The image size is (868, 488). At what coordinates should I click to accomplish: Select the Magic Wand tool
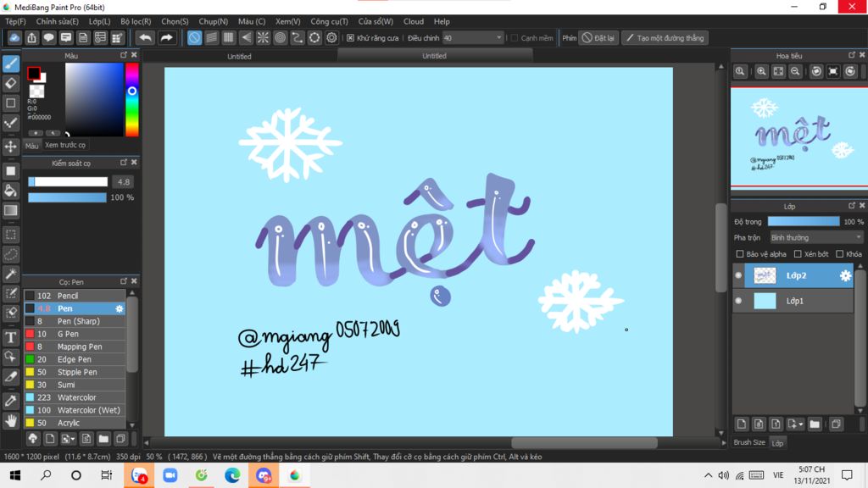coord(10,274)
